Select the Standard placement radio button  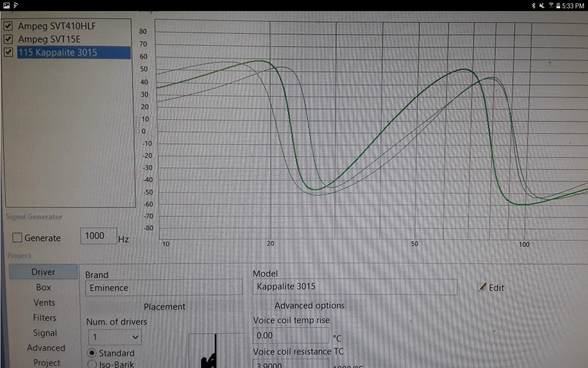point(92,353)
